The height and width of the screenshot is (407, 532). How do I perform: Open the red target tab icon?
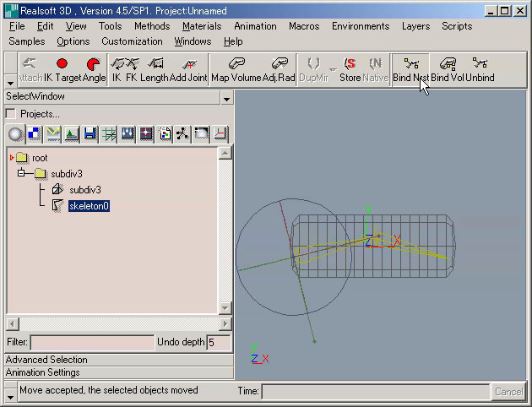[146, 134]
